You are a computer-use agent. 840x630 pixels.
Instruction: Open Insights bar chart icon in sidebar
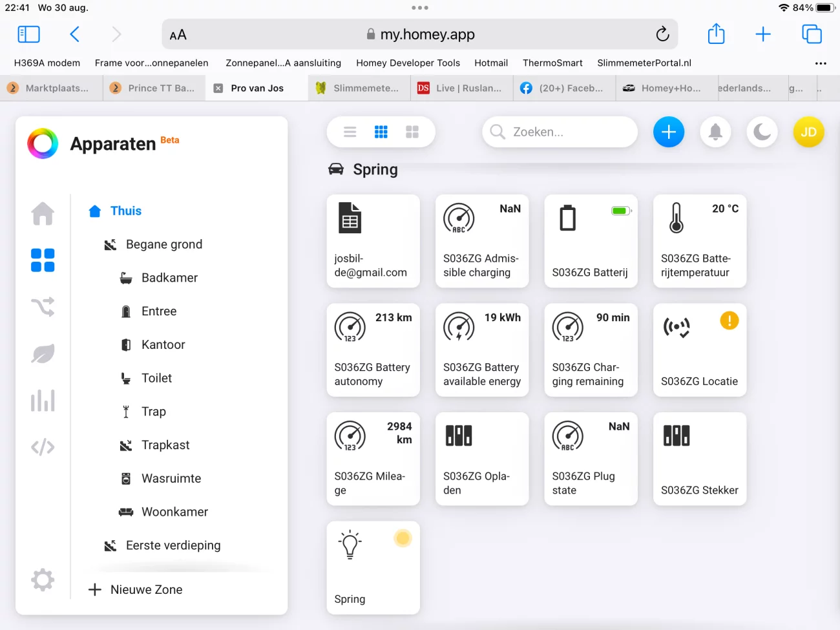pyautogui.click(x=43, y=401)
